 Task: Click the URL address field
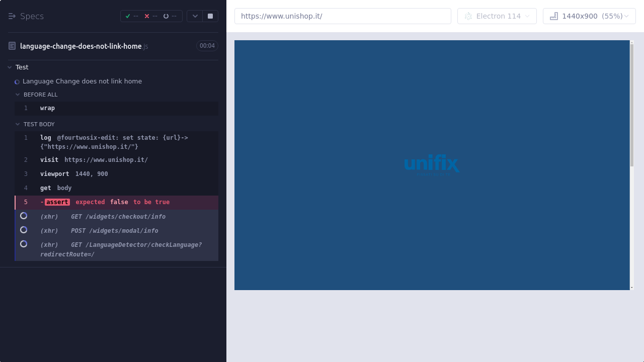(x=343, y=16)
